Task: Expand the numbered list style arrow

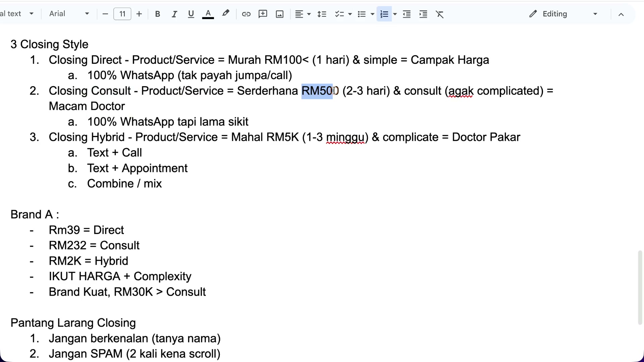Action: tap(395, 14)
